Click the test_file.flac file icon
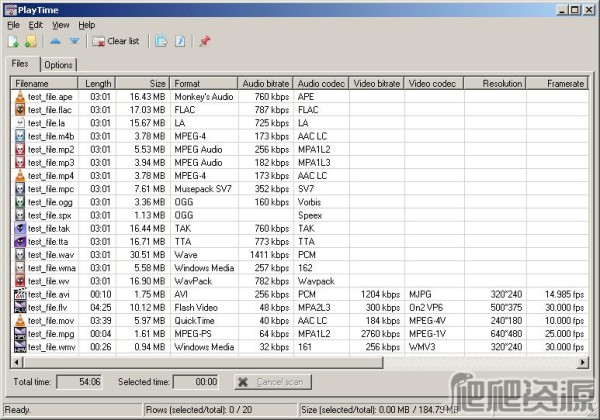The image size is (600, 420). coord(19,109)
